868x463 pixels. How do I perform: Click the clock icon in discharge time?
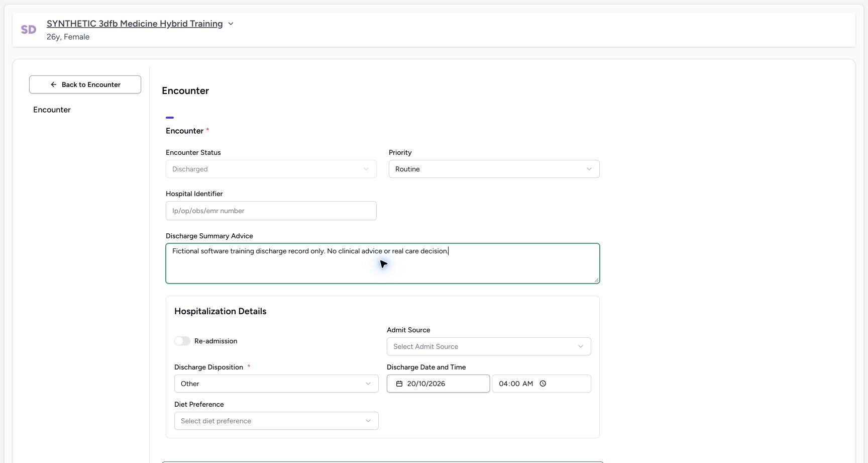542,384
